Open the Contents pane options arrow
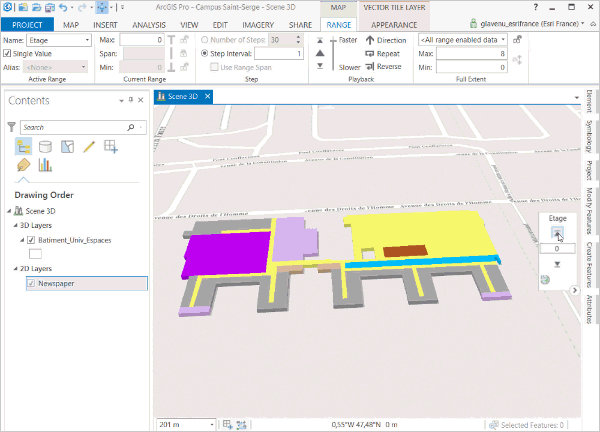This screenshot has height=432, width=600. point(121,100)
